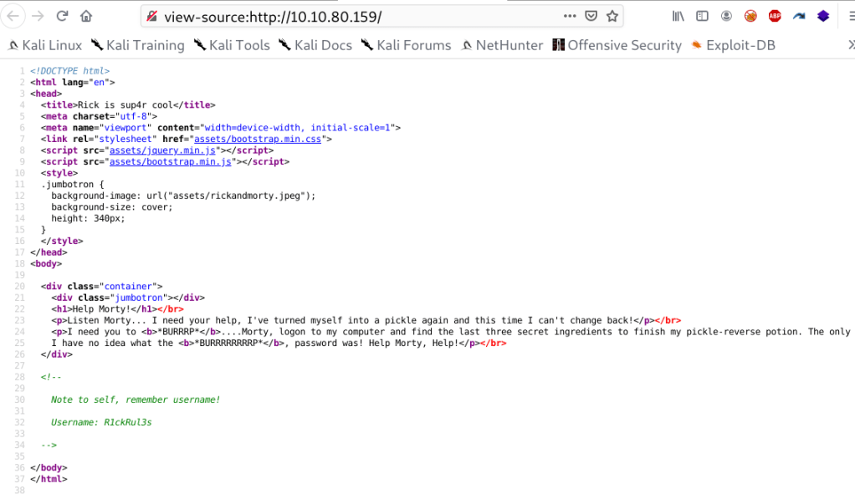Click the blue arrow extension icon
The height and width of the screenshot is (504, 855).
click(799, 16)
